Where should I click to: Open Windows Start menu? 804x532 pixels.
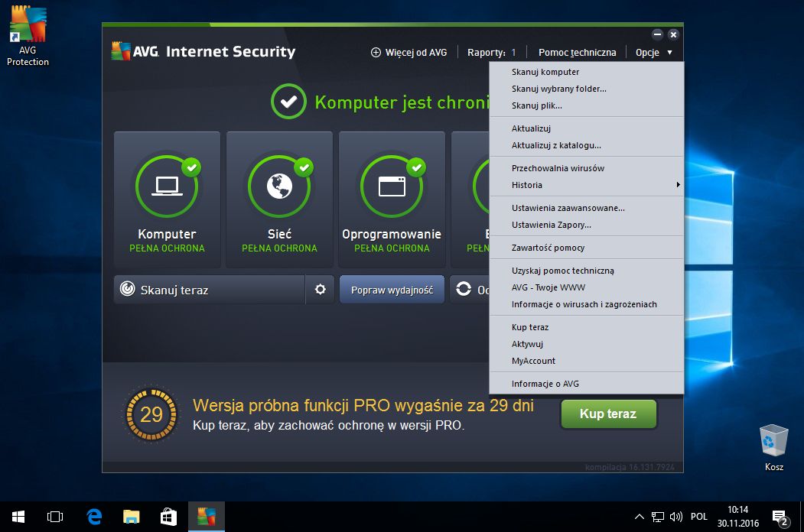18,517
